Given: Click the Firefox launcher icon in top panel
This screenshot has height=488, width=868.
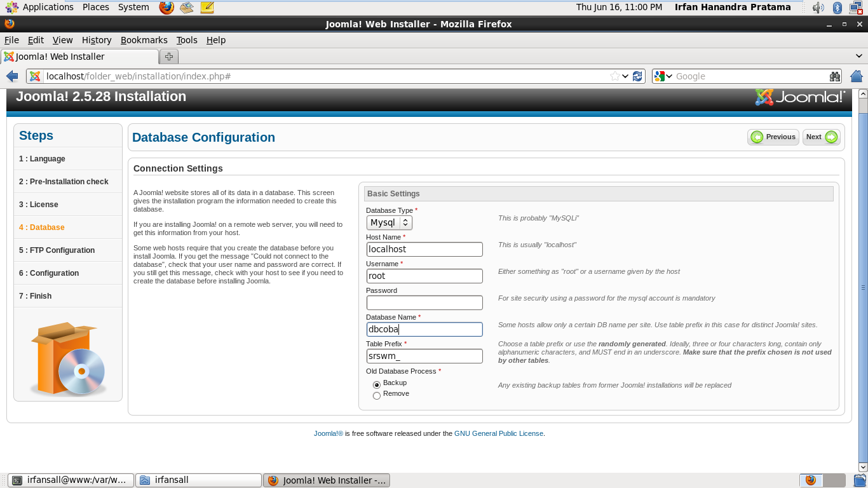Looking at the screenshot, I should pos(166,8).
